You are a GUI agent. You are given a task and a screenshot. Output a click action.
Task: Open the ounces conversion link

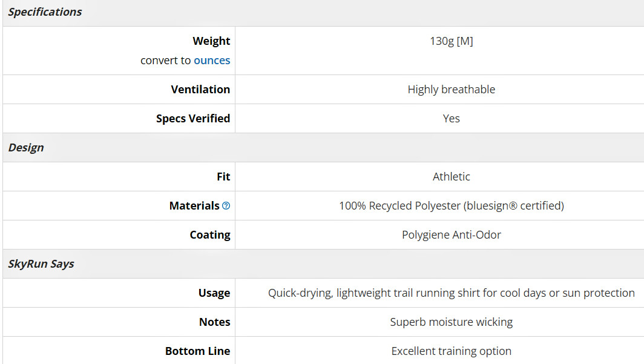[x=211, y=61]
